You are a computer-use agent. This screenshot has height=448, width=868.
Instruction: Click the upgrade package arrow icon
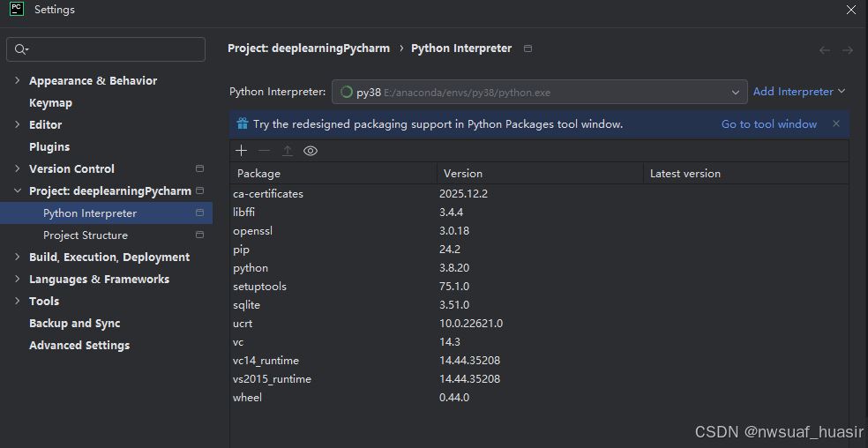click(x=287, y=151)
